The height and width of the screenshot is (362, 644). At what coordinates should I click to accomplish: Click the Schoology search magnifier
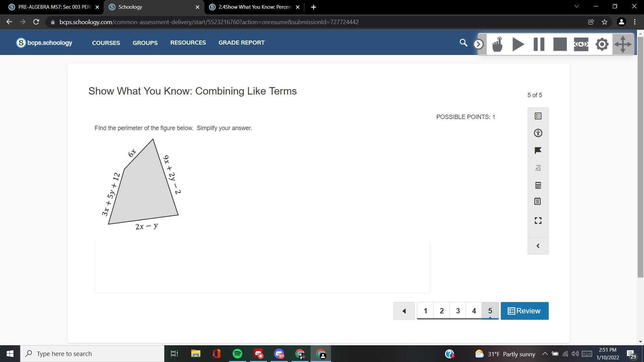click(x=463, y=43)
